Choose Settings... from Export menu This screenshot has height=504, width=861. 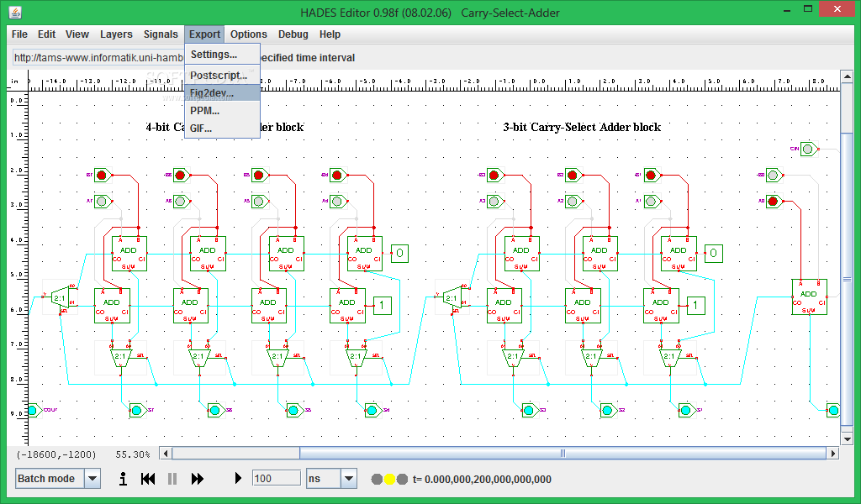point(222,55)
